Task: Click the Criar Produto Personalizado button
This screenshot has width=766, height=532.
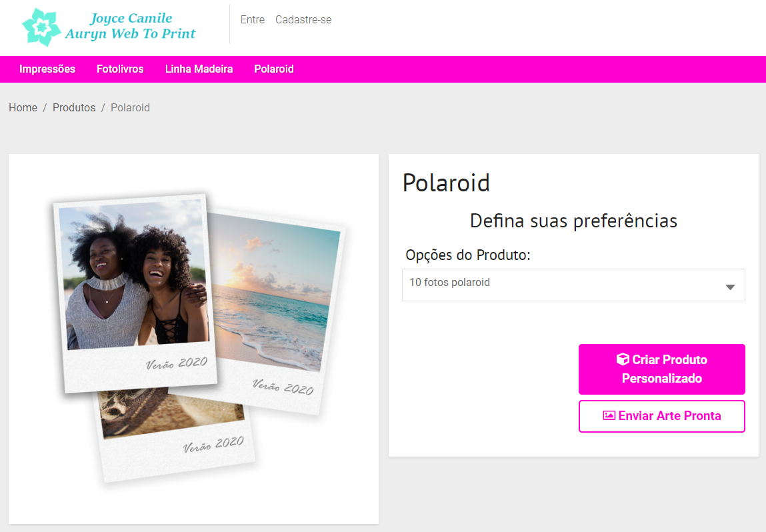Action: click(x=661, y=369)
